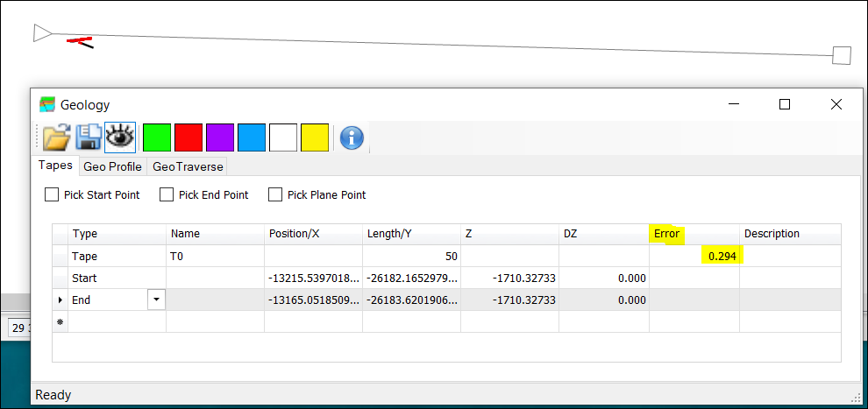Toggle the eye visibility button

pos(120,138)
